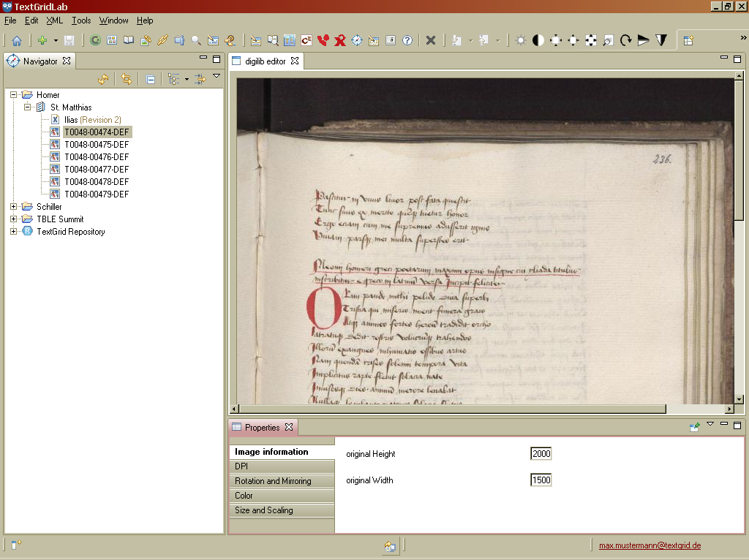The image size is (749, 560).
Task: Click the max.mustermann@textgrid.de link
Action: pos(650,545)
